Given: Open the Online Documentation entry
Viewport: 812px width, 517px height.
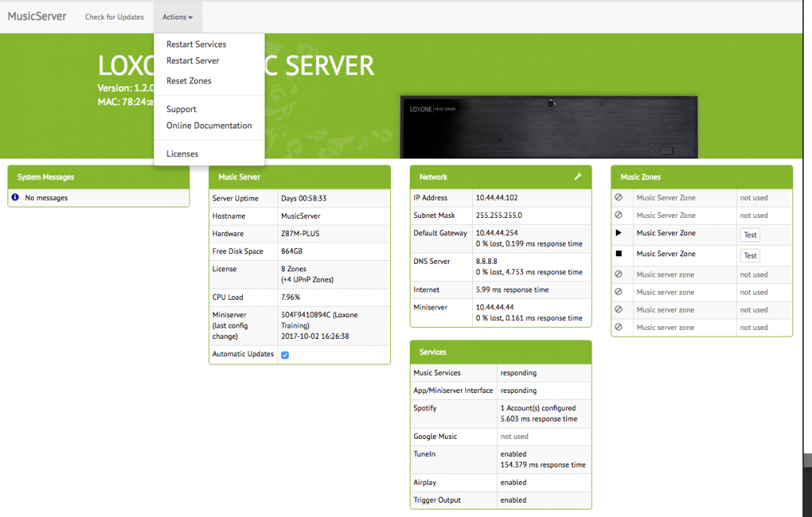Looking at the screenshot, I should click(x=208, y=125).
